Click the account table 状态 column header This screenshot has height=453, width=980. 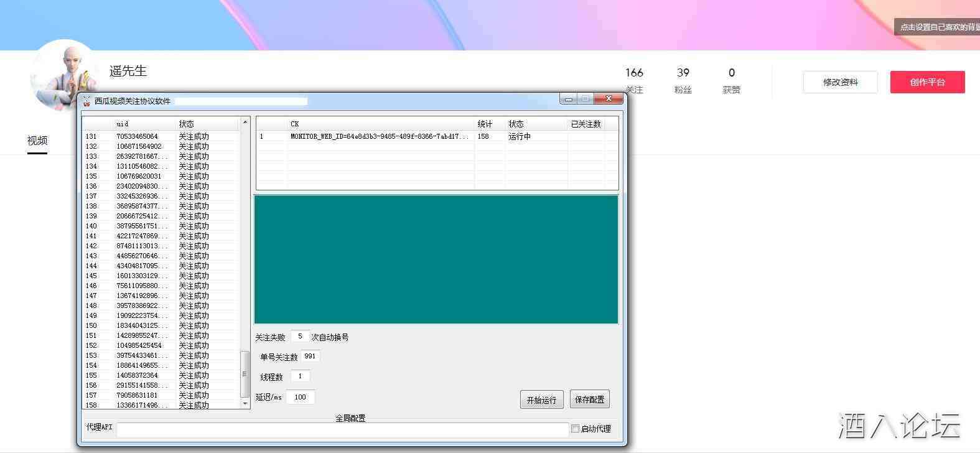pos(536,124)
